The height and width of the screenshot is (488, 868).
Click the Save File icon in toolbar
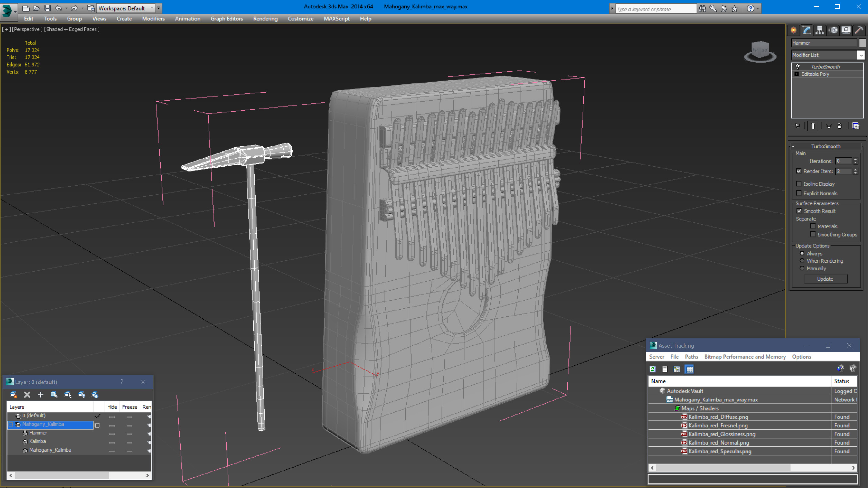(x=48, y=8)
